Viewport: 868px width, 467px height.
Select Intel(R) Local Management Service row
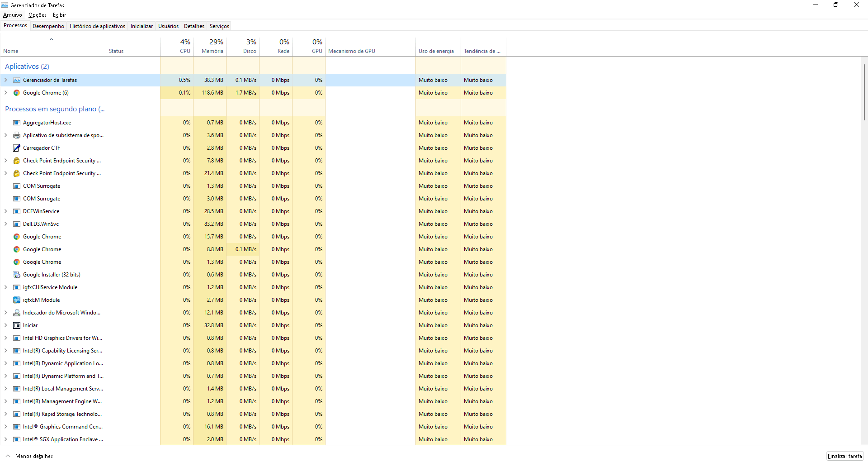tap(253, 389)
